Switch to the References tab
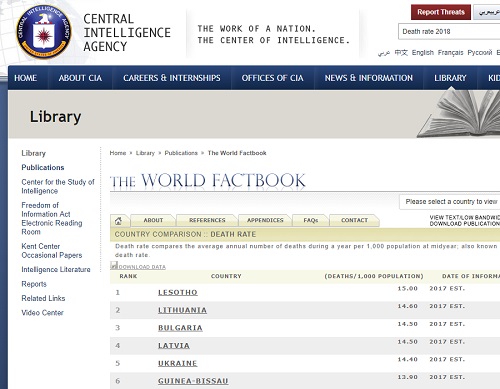Image resolution: width=500 pixels, height=389 pixels. 207,220
